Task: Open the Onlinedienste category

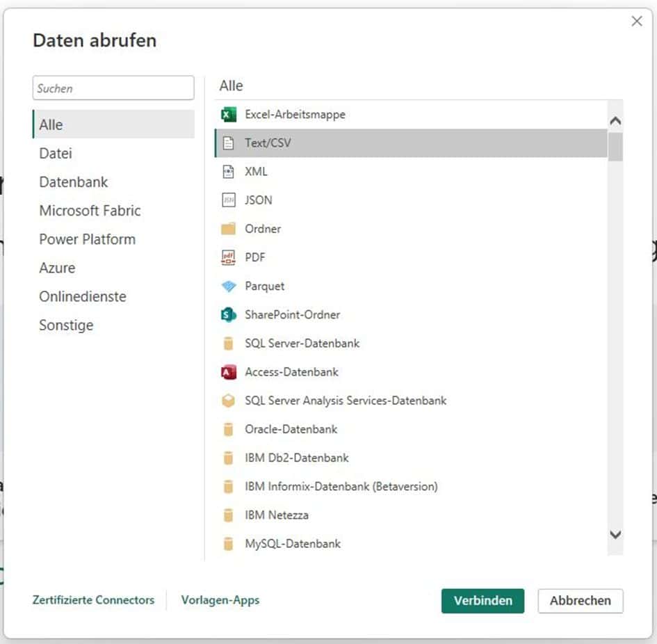Action: (x=82, y=296)
